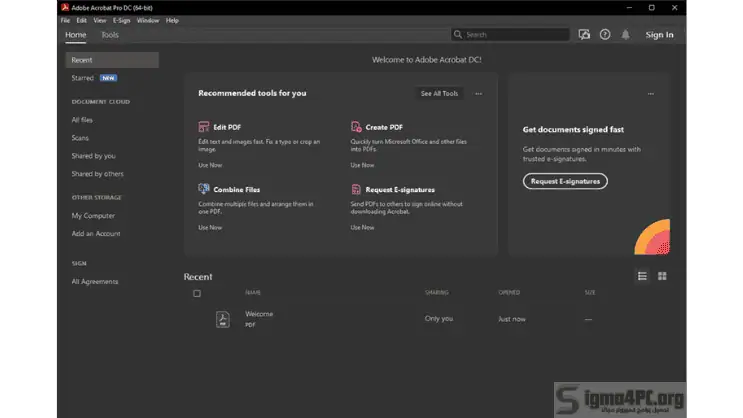This screenshot has width=743, height=418.
Task: Click the Adobe Acrobat logo in title bar
Action: [x=65, y=8]
